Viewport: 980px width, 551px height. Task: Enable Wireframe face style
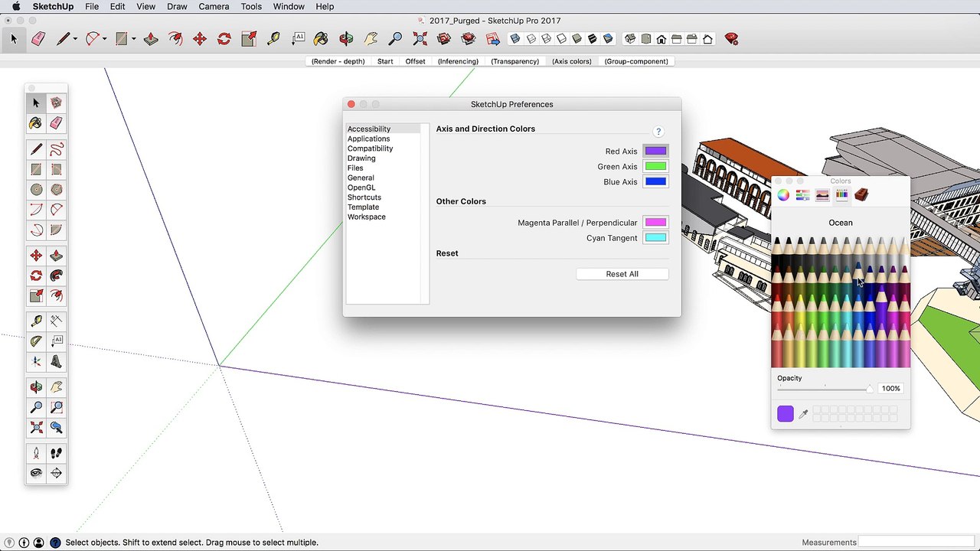(x=546, y=38)
